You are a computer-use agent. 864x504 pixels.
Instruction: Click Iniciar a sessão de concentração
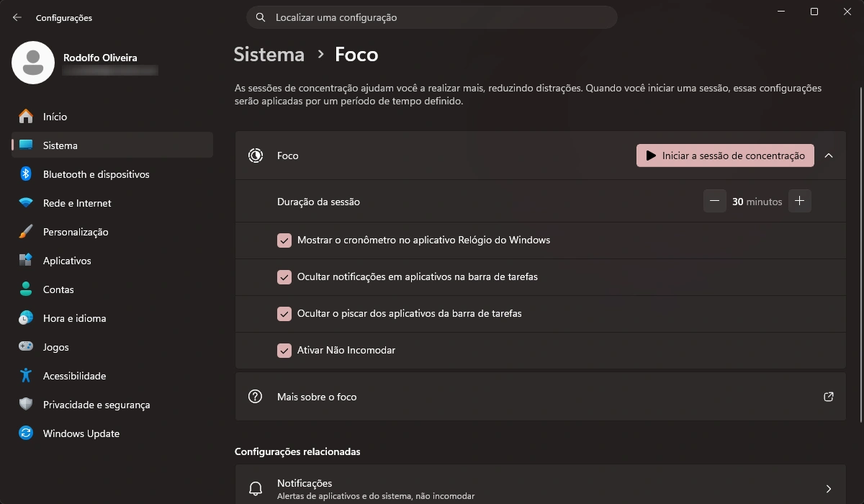(724, 155)
